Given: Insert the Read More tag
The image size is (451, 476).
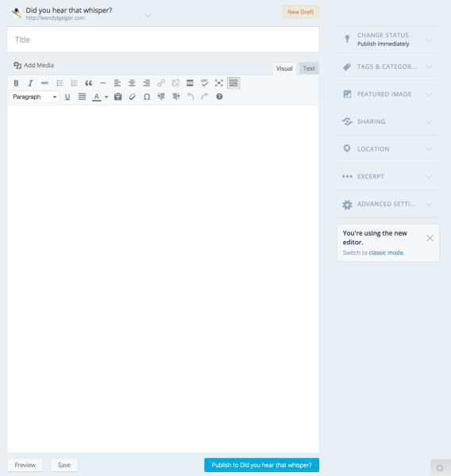Looking at the screenshot, I should pos(190,83).
